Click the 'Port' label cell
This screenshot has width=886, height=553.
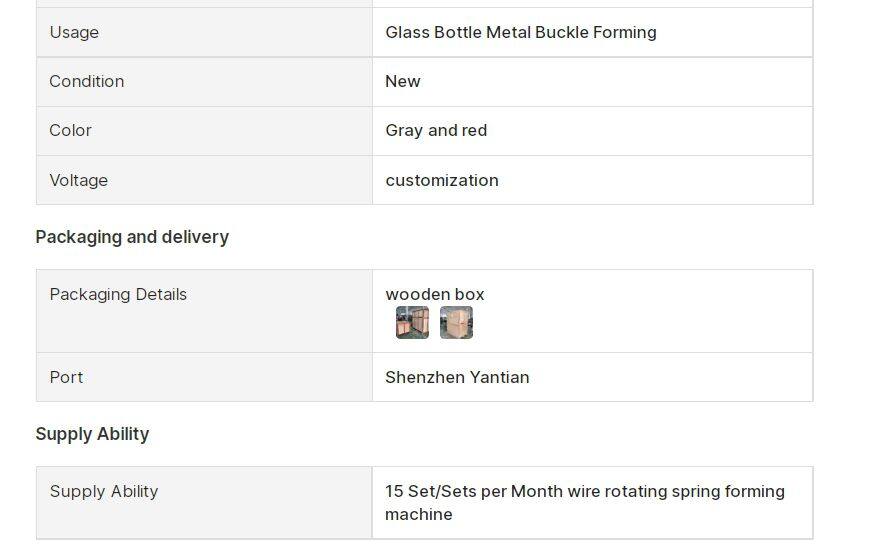tap(66, 377)
